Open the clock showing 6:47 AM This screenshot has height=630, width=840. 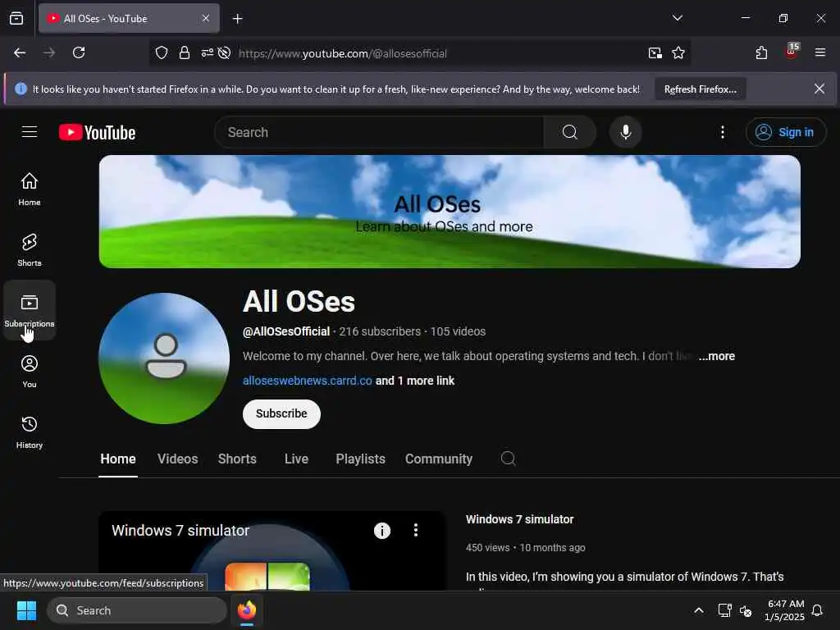[784, 610]
